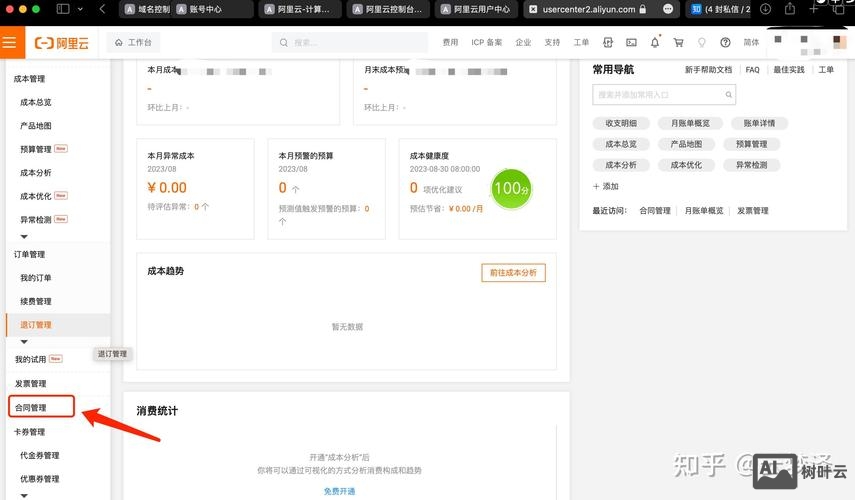Viewport: 855px width, 500px height.
Task: Open 续费管理 in sidebar
Action: coord(35,302)
